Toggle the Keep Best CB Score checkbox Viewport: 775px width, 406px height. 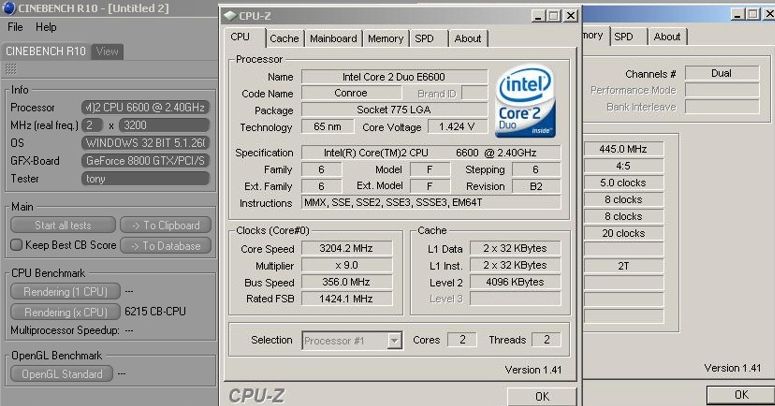(16, 245)
